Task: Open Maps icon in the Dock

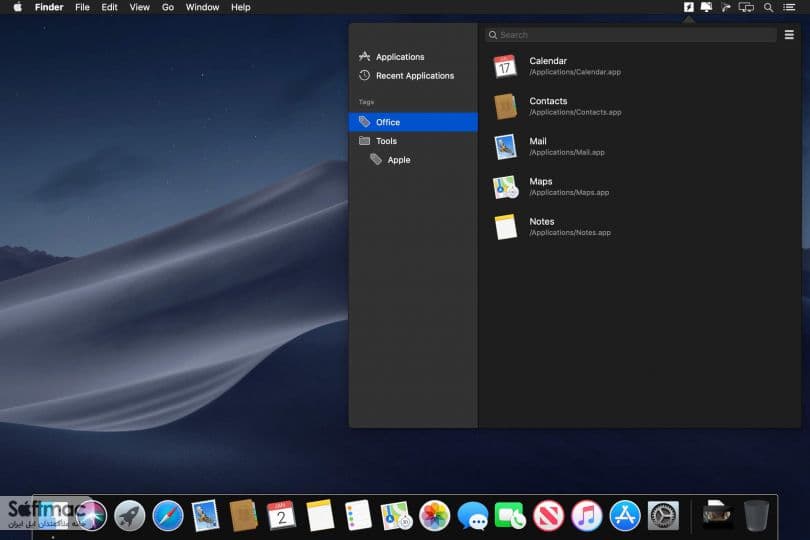Action: click(x=396, y=515)
